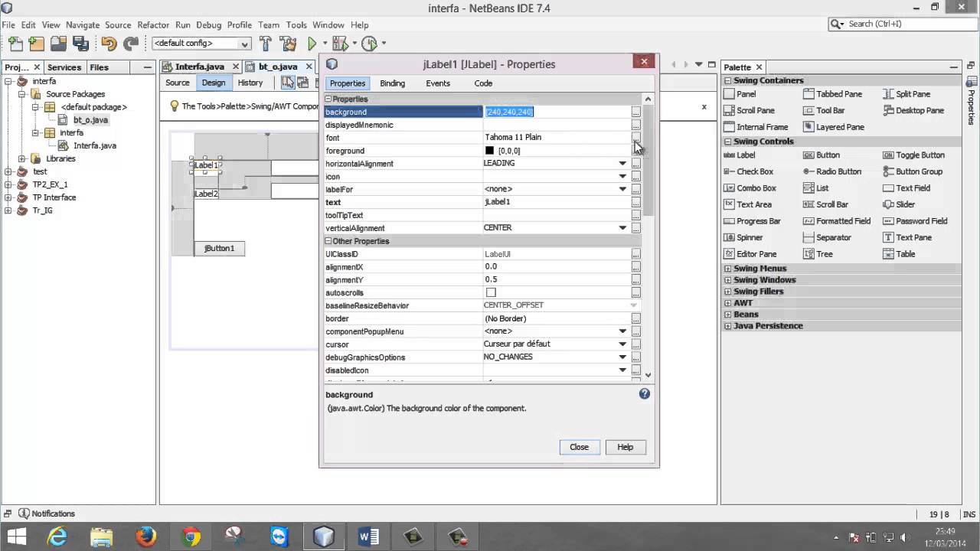This screenshot has width=980, height=551.
Task: Click the Save All toolbar icon
Action: coord(80,44)
